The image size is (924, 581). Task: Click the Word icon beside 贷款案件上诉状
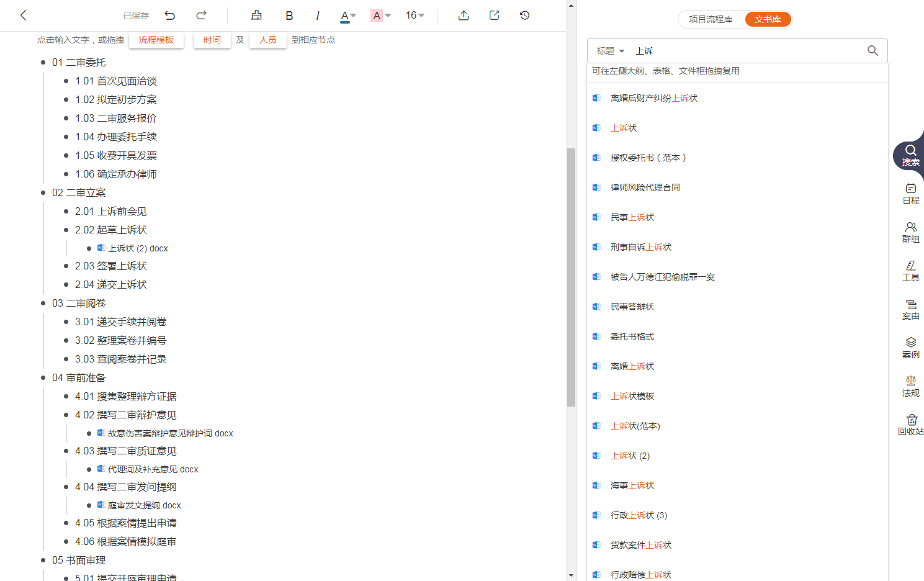tap(596, 545)
